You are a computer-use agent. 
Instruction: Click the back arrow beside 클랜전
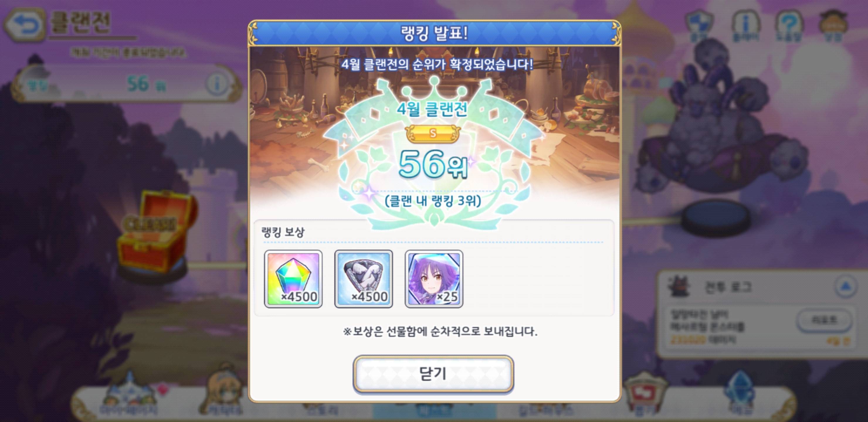click(x=24, y=25)
